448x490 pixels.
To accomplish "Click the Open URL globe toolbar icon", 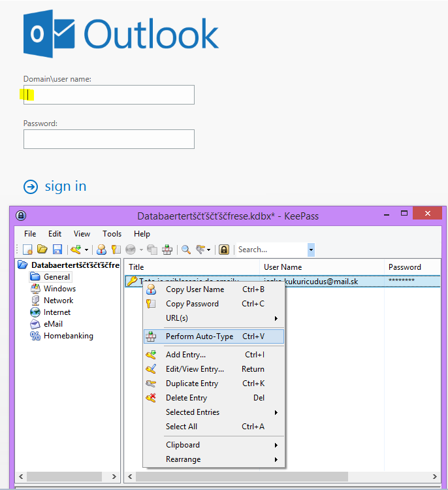I will [131, 250].
